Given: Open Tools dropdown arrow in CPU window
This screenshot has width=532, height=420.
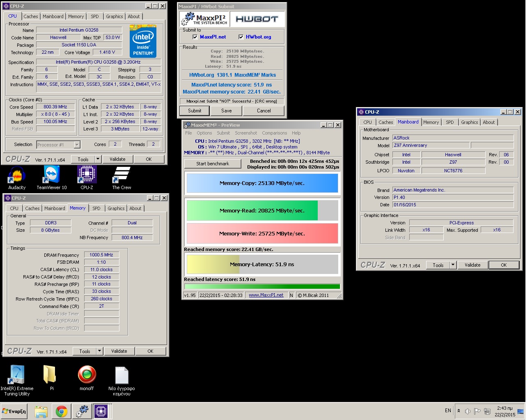Looking at the screenshot, I should click(98, 159).
